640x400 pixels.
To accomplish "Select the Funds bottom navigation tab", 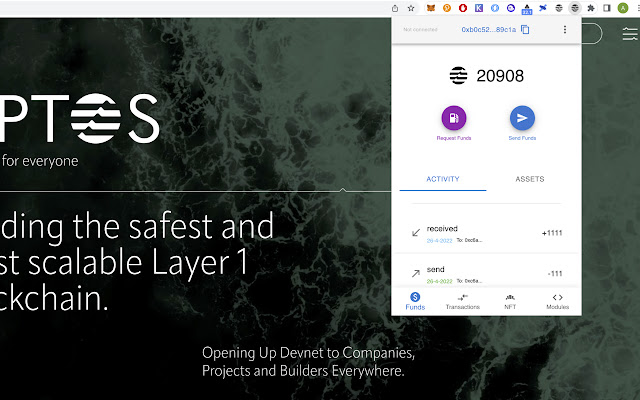I will click(415, 302).
